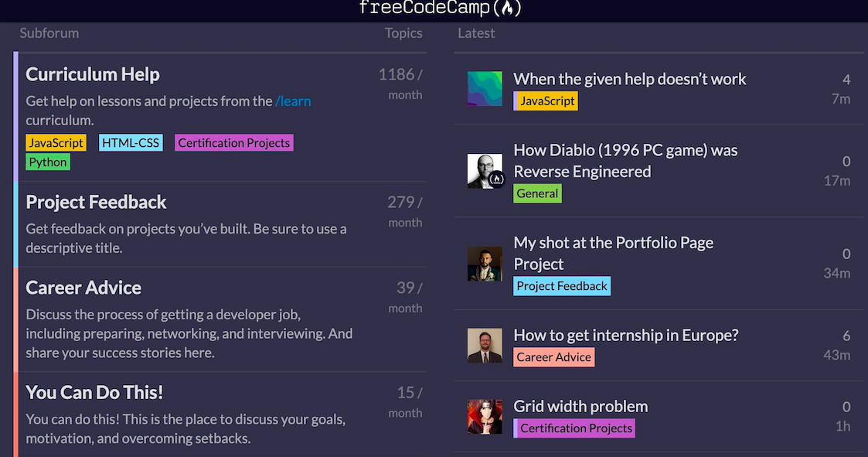Image resolution: width=868 pixels, height=457 pixels.
Task: Open avatar on Portfolio Page Project topic
Action: tap(485, 264)
